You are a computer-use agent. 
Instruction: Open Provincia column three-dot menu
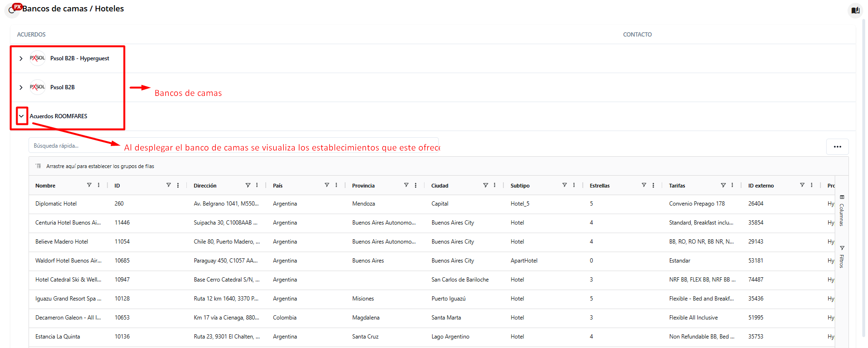[x=415, y=185]
